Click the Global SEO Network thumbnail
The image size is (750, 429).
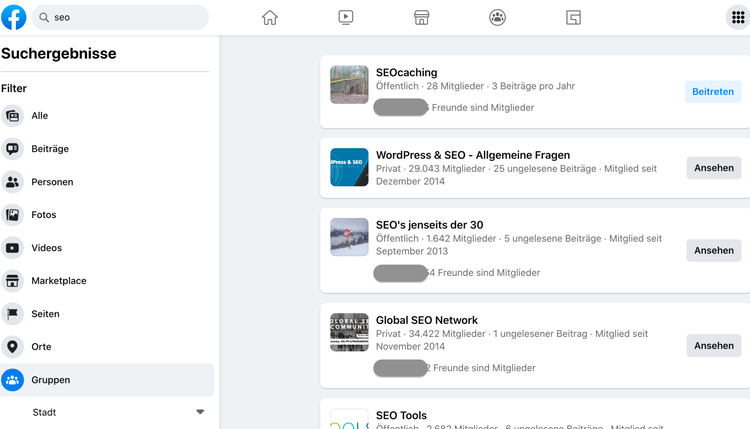349,332
